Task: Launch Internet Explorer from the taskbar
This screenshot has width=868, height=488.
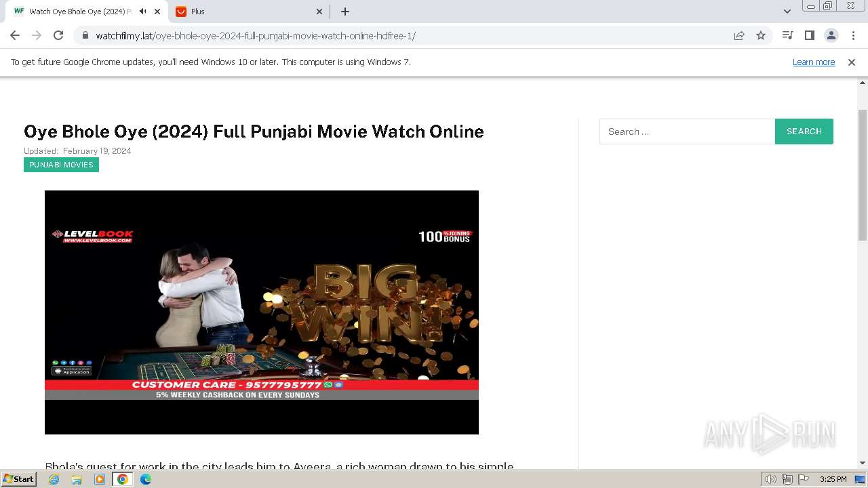Action: (54, 479)
